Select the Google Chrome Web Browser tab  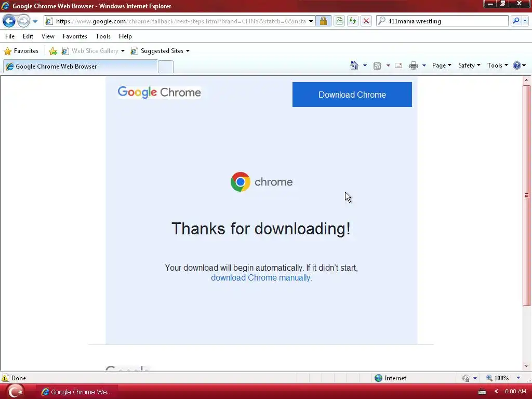click(81, 66)
